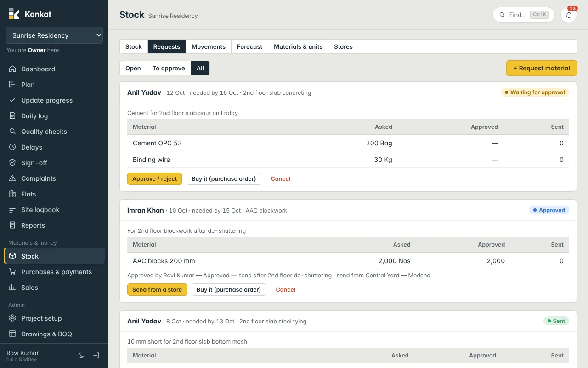
Task: Switch to the Forecast tab
Action: click(x=249, y=46)
